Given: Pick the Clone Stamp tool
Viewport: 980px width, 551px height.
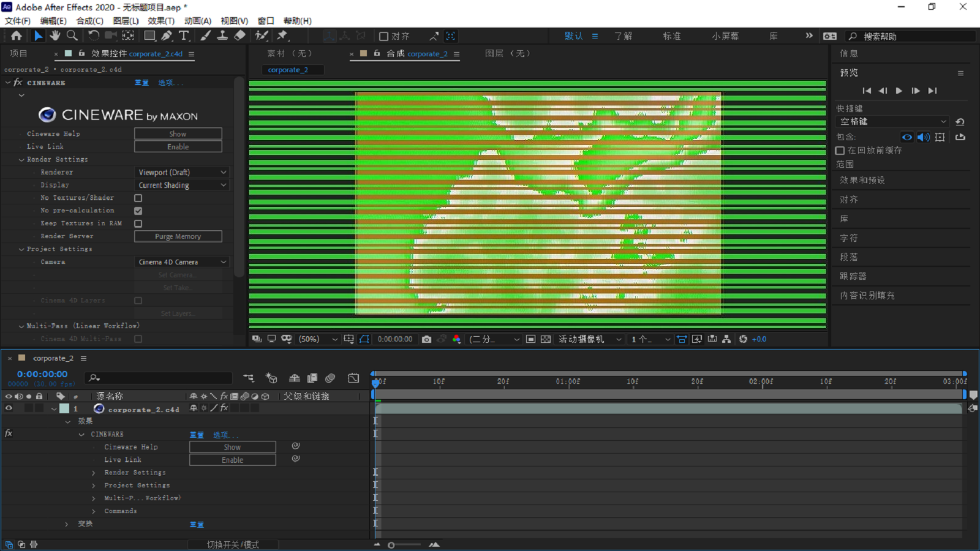Looking at the screenshot, I should [222, 36].
